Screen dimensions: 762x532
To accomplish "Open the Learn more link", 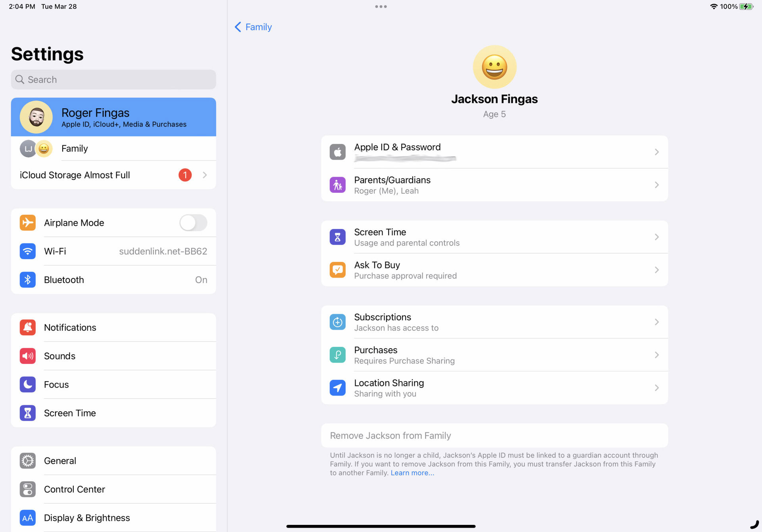I will pyautogui.click(x=412, y=473).
